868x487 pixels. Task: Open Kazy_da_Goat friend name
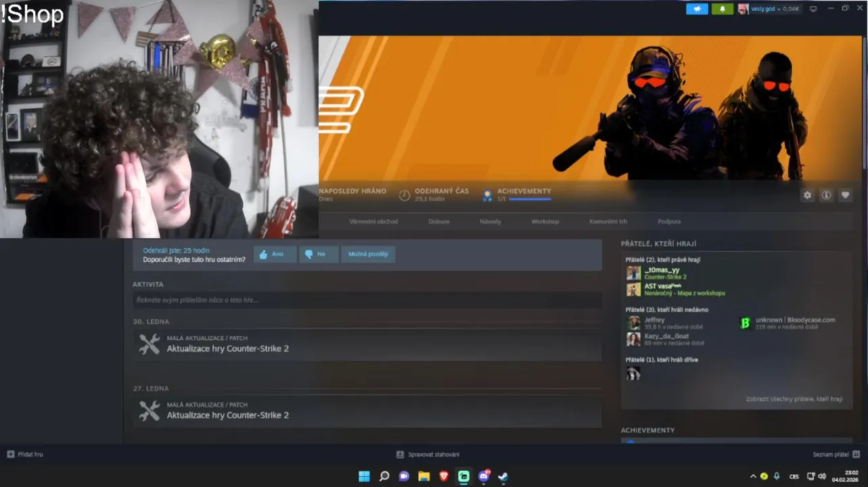pyautogui.click(x=666, y=336)
